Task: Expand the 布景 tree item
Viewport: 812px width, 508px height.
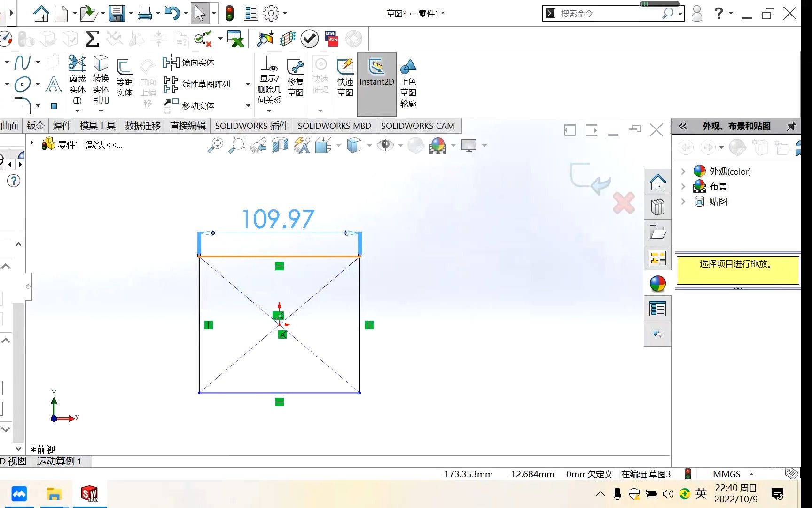Action: tap(683, 186)
